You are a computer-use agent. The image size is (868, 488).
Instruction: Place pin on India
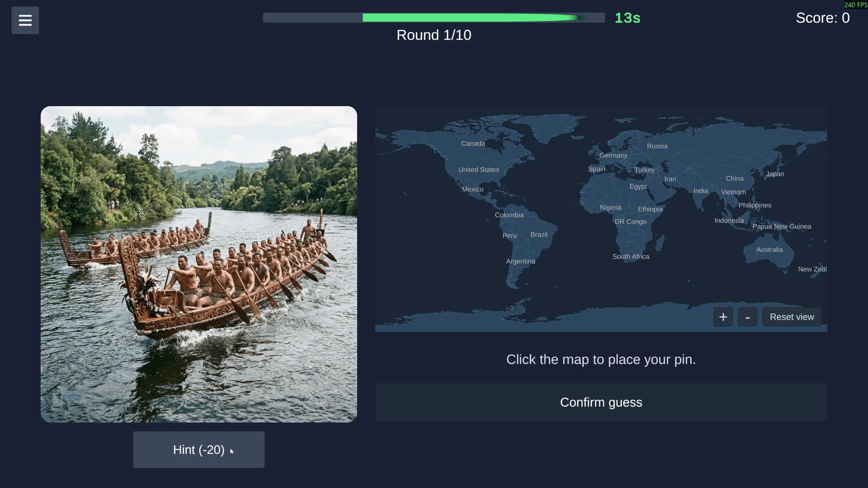[x=700, y=191]
